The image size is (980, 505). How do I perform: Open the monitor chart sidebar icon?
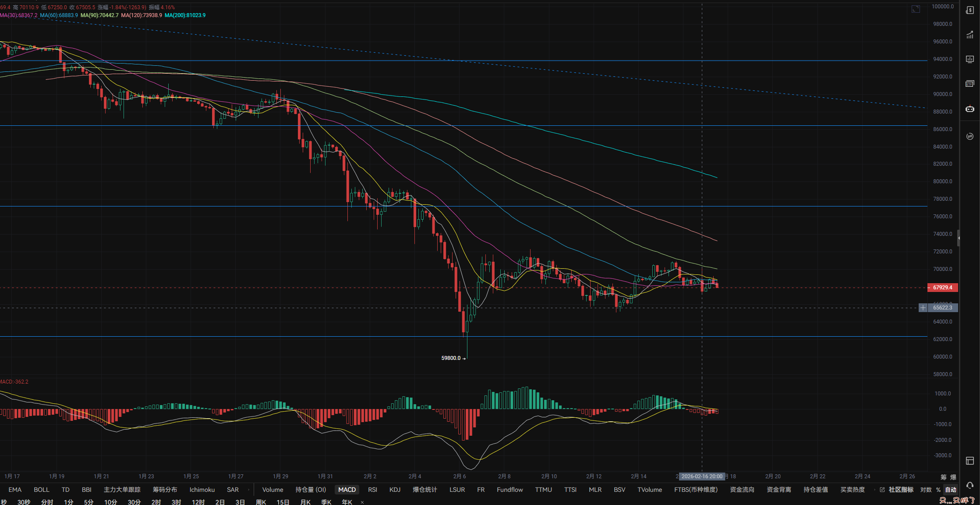(969, 59)
